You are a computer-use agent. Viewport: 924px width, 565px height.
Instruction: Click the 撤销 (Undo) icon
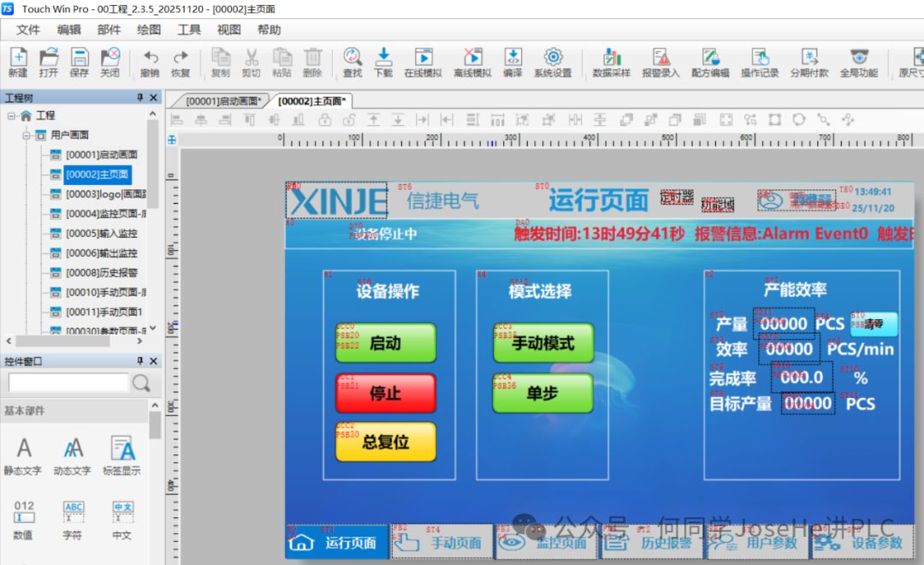(150, 62)
